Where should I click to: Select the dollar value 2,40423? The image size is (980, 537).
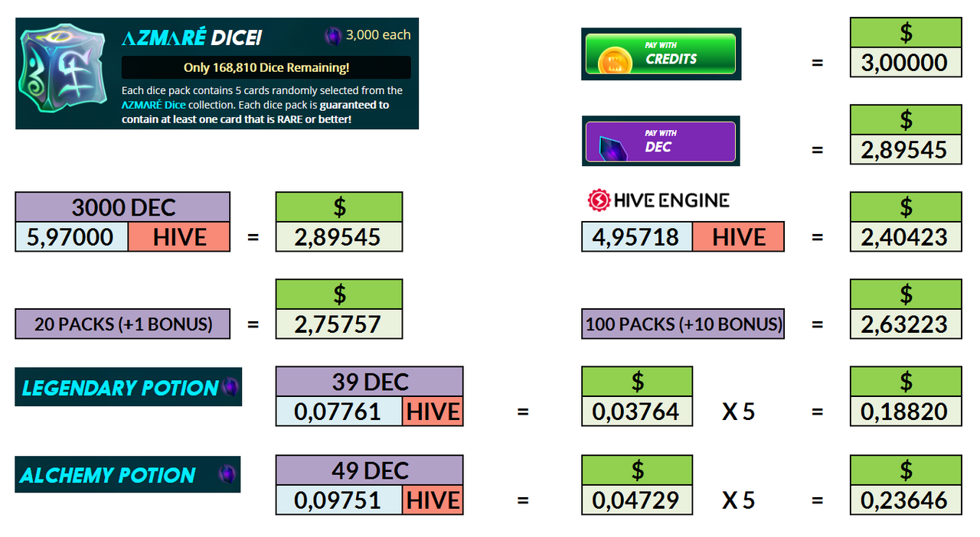[x=906, y=237]
